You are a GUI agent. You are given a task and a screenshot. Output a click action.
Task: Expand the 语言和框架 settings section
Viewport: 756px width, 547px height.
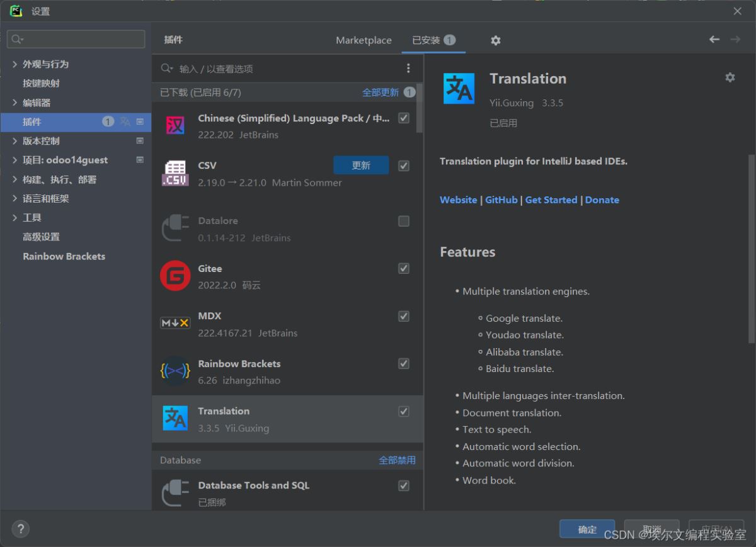click(15, 198)
